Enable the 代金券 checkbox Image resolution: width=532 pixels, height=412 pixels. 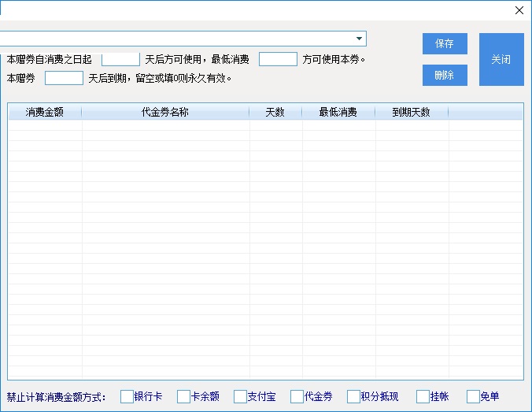(x=297, y=396)
